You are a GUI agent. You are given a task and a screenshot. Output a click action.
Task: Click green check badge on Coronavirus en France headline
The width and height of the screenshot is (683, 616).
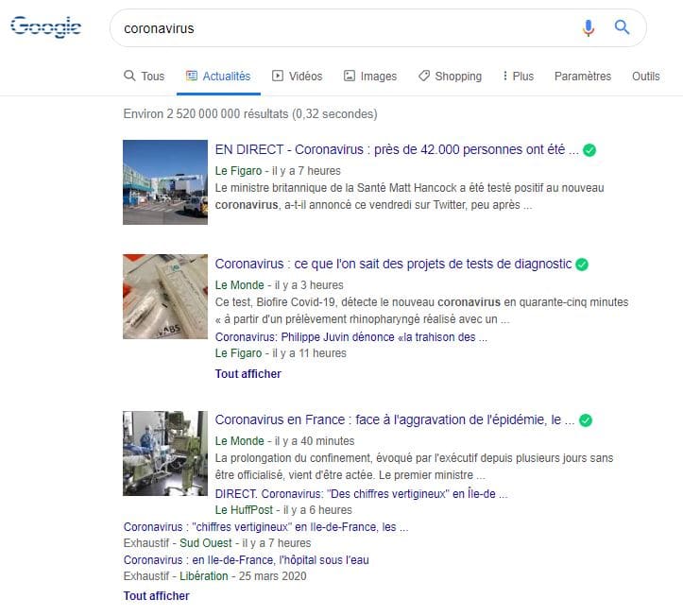coord(586,420)
